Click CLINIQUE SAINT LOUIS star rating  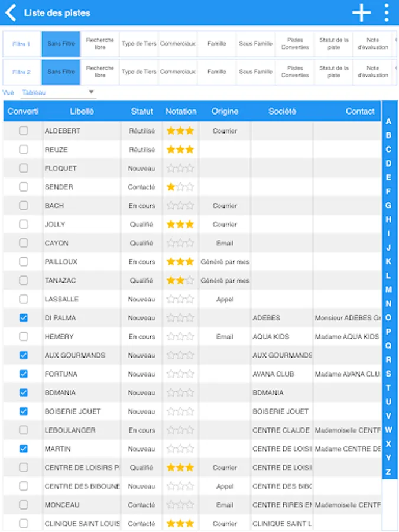tap(180, 524)
